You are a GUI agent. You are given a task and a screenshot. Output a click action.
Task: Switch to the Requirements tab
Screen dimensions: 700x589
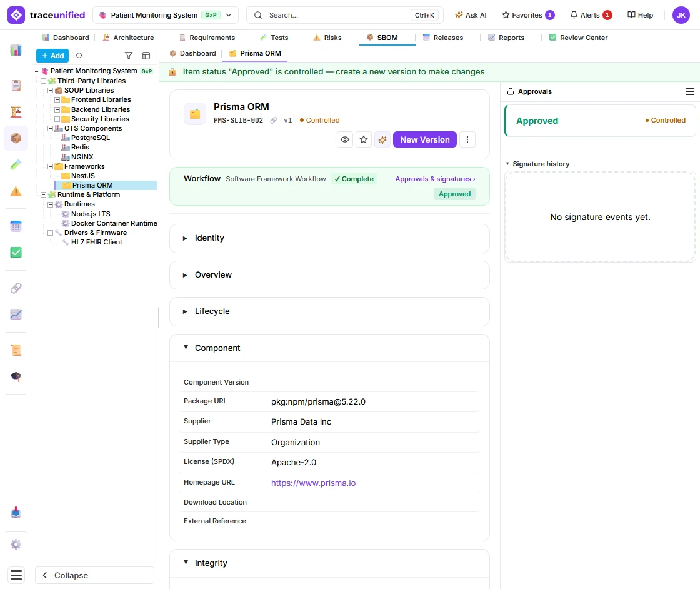tap(207, 38)
